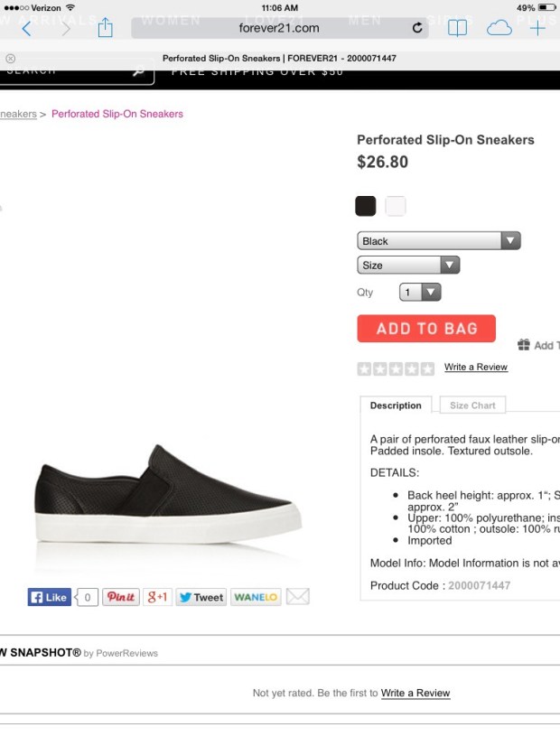Open iCloud Tabs cloud icon

(499, 28)
